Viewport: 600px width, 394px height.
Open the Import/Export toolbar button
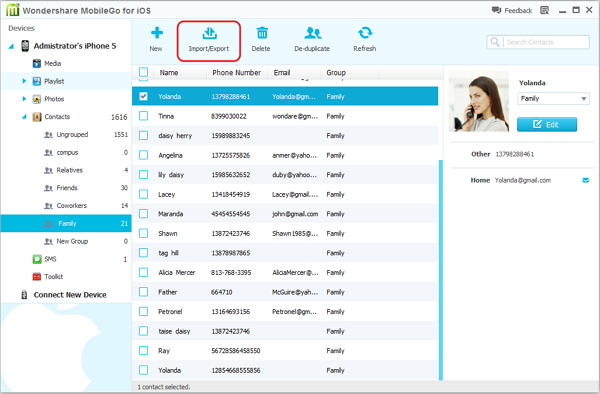(x=209, y=41)
